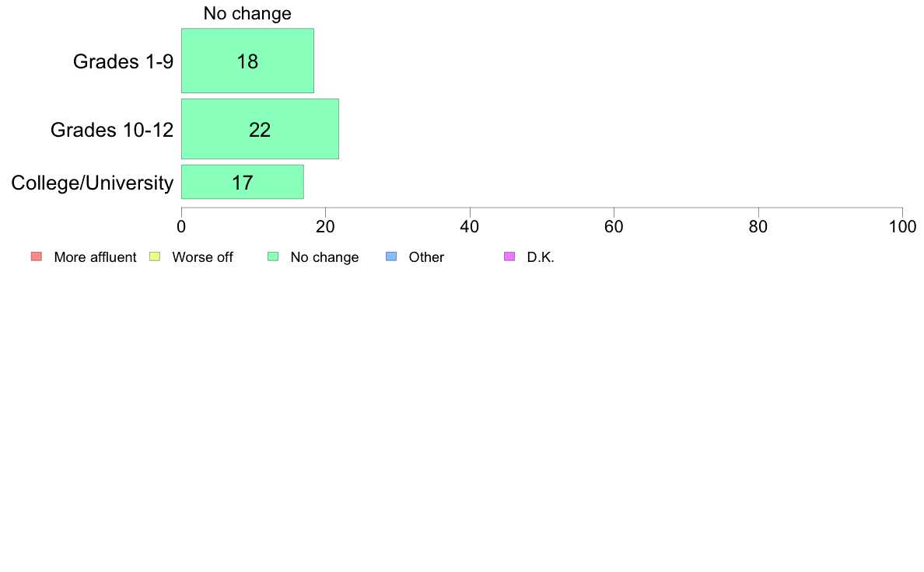Click the 0 tick on the axis
This screenshot has height=572, width=924.
coord(181,227)
